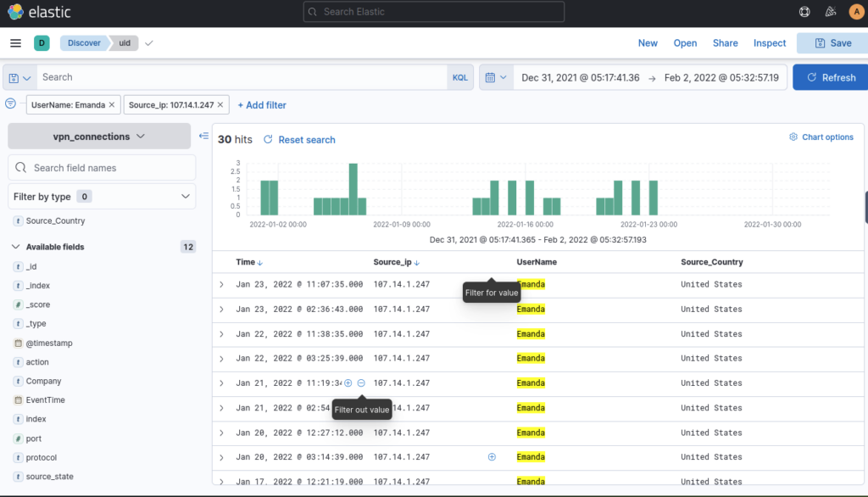Image resolution: width=868 pixels, height=497 pixels.
Task: Open the New search
Action: [648, 42]
